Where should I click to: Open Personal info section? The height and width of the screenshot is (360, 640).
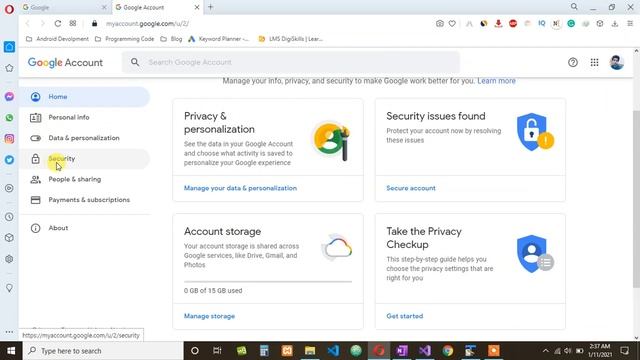tap(85, 117)
